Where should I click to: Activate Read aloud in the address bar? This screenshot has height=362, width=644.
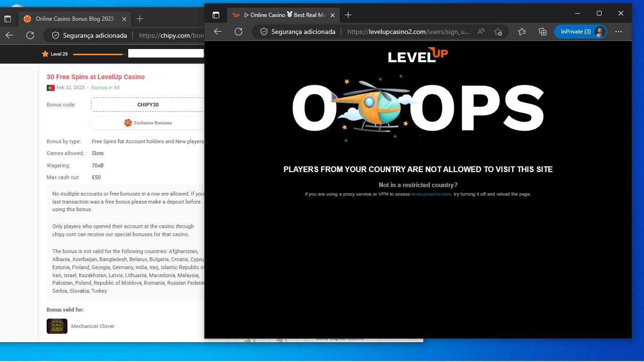(x=480, y=32)
